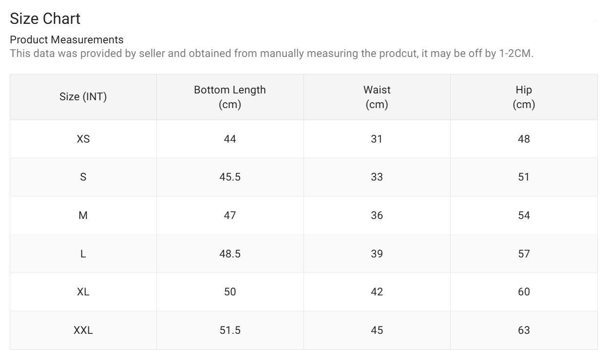
Task: Click the 51.5 bottom length value
Action: [230, 330]
